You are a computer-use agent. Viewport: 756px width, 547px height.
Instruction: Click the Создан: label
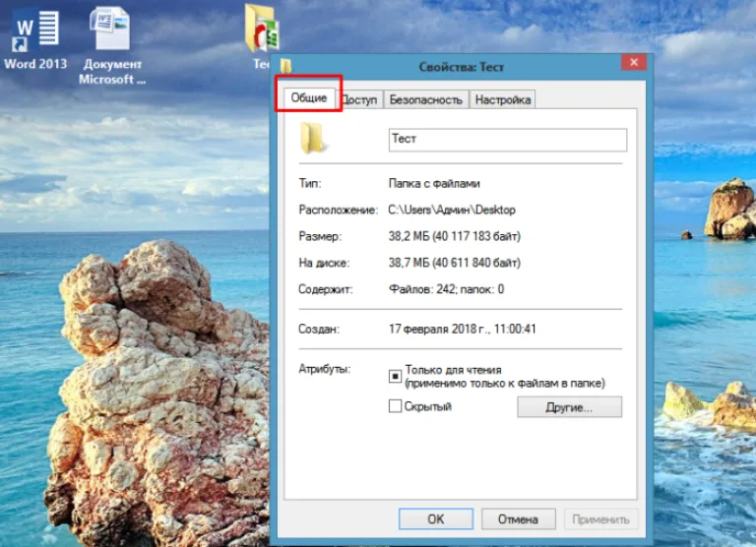(319, 329)
